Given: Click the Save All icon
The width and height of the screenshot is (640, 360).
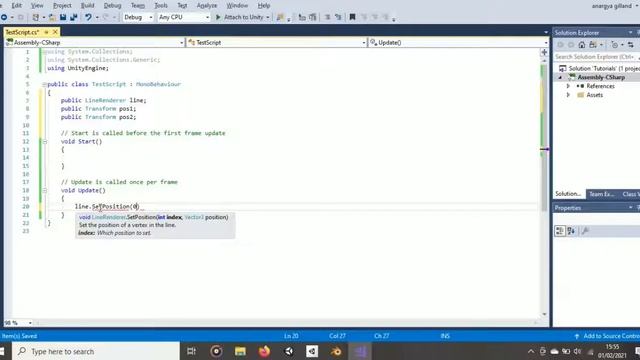Looking at the screenshot, I should coord(74,17).
